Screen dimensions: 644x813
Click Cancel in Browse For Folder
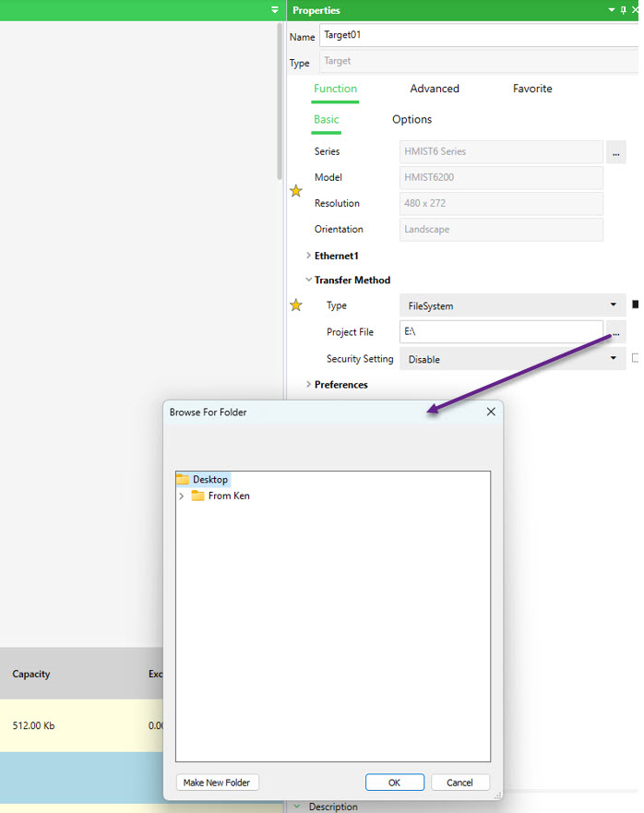[459, 783]
